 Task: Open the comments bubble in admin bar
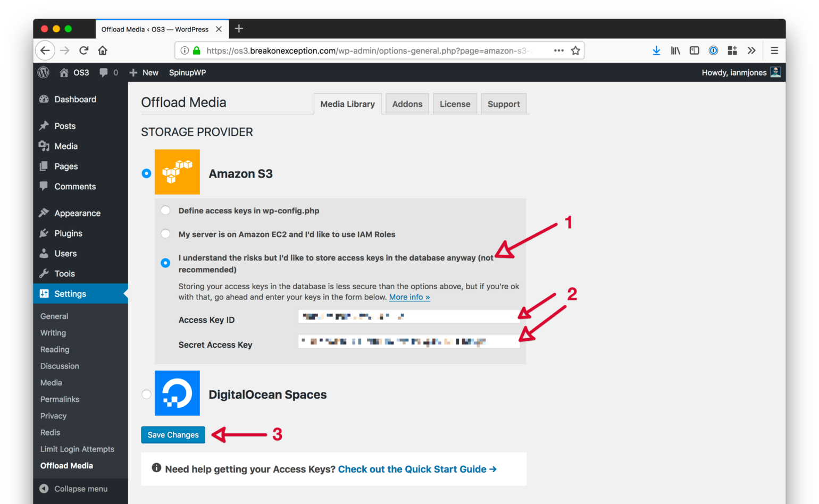click(108, 72)
